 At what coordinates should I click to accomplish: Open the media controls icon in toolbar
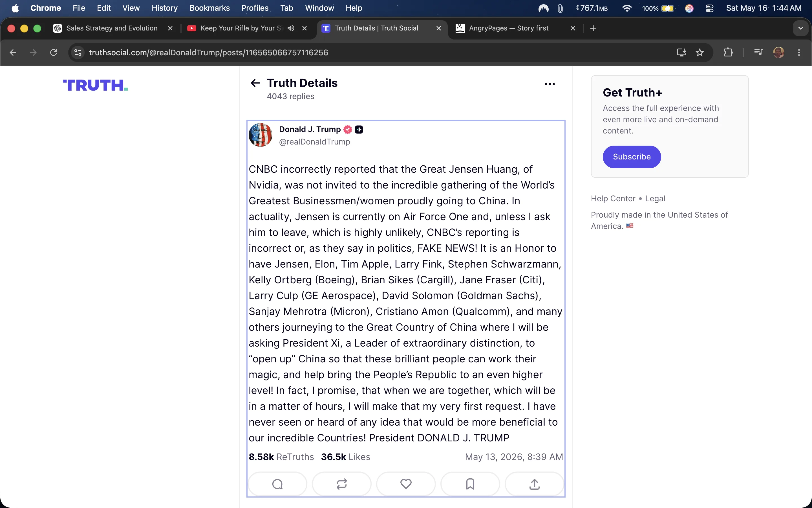click(x=758, y=52)
